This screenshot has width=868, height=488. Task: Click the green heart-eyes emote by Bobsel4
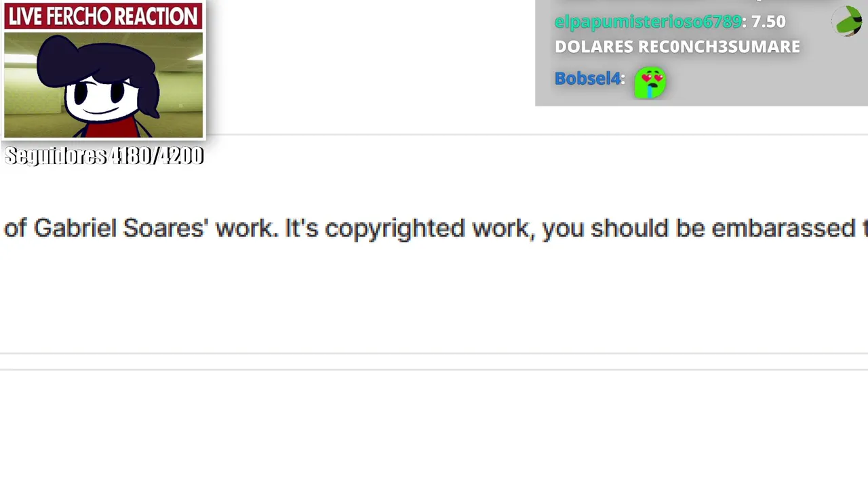(x=650, y=82)
